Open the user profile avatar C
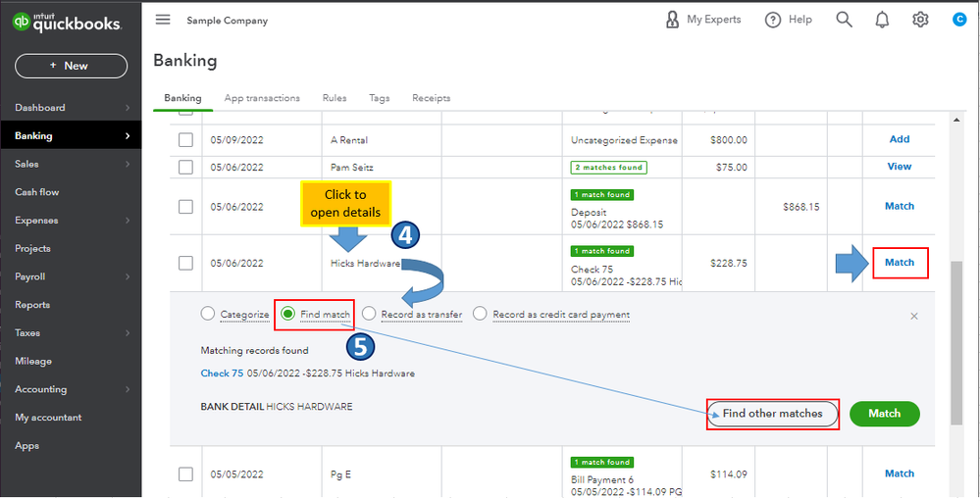Screen dimensions: 980x498 point(959,20)
